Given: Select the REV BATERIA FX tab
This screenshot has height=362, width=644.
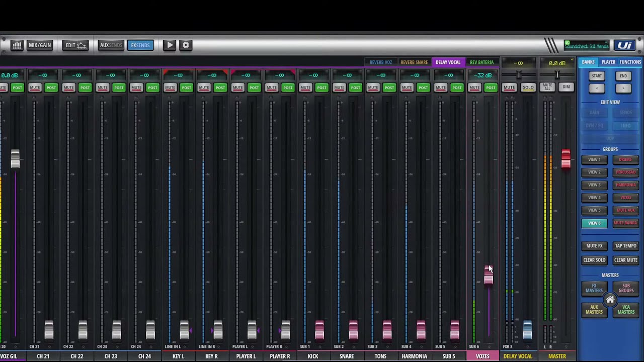Looking at the screenshot, I should coord(481,62).
